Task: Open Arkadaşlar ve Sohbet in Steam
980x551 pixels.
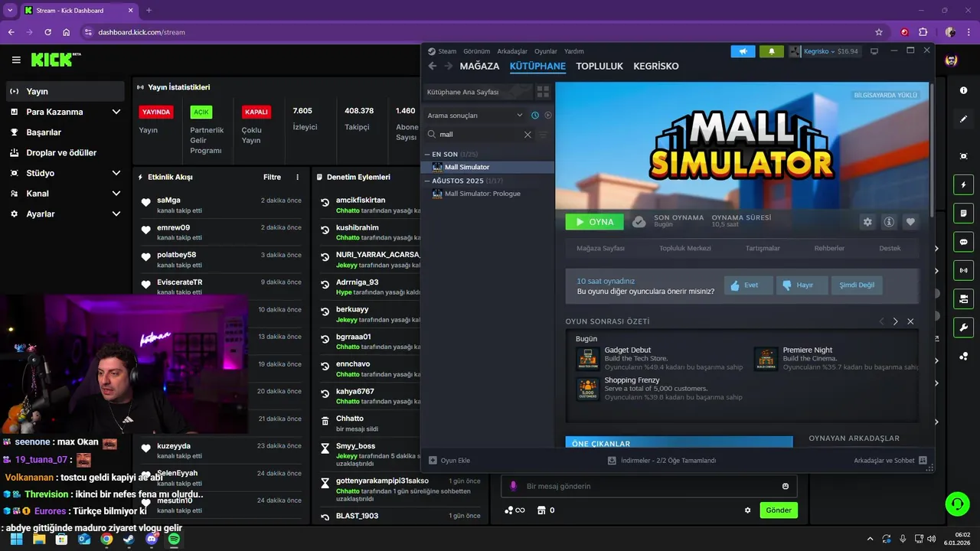Action: pyautogui.click(x=890, y=461)
